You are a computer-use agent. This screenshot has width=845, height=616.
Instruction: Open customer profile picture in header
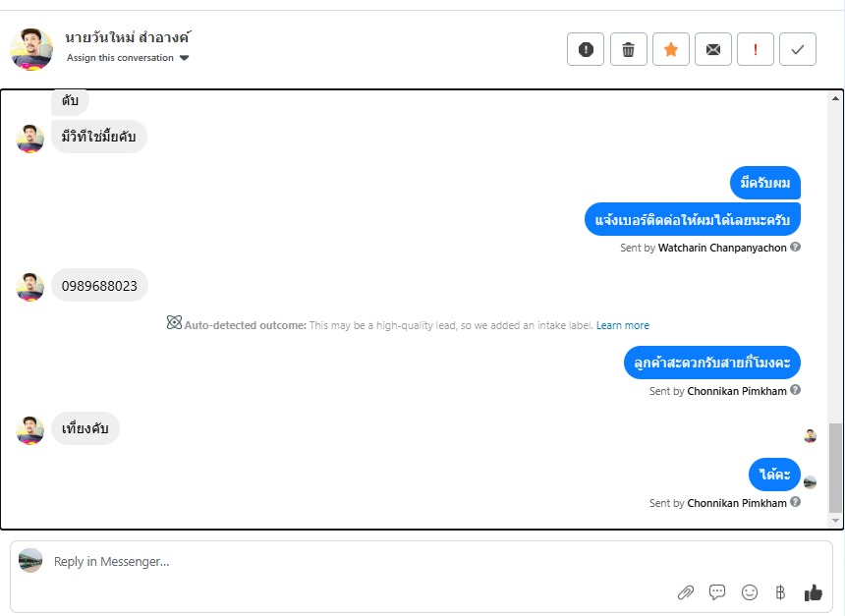click(31, 48)
